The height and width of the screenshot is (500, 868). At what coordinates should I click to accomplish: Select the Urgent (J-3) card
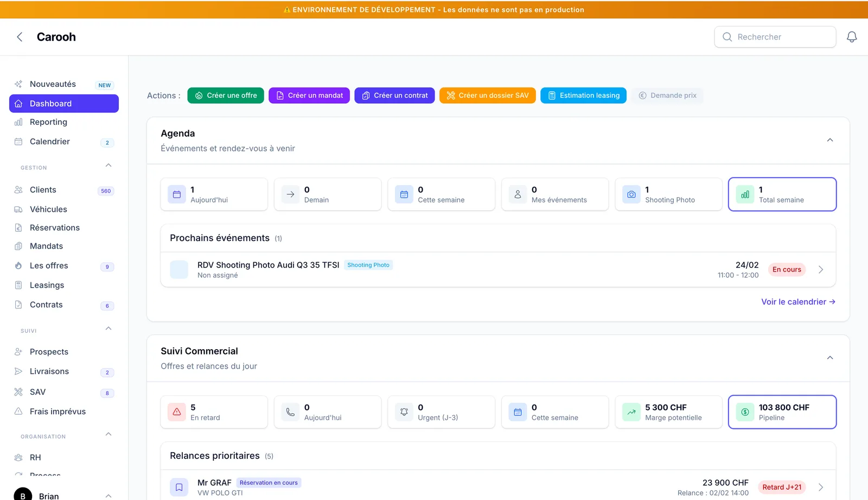442,412
